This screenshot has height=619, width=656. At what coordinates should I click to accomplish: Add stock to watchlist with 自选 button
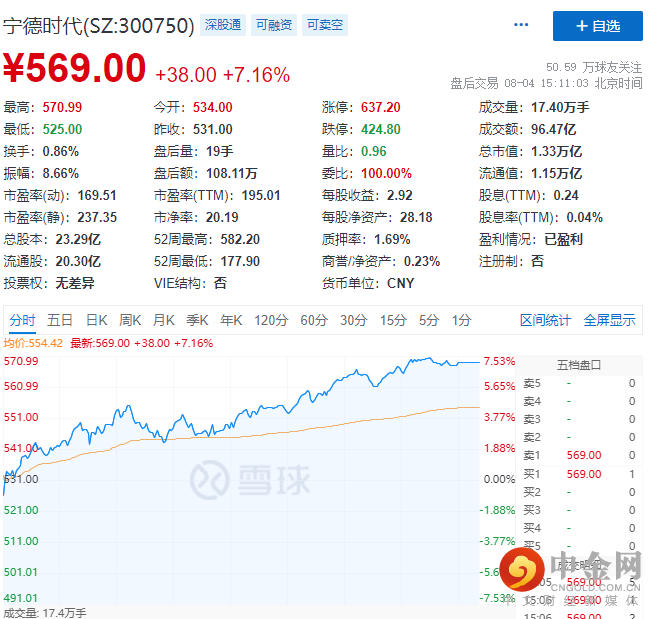[598, 26]
